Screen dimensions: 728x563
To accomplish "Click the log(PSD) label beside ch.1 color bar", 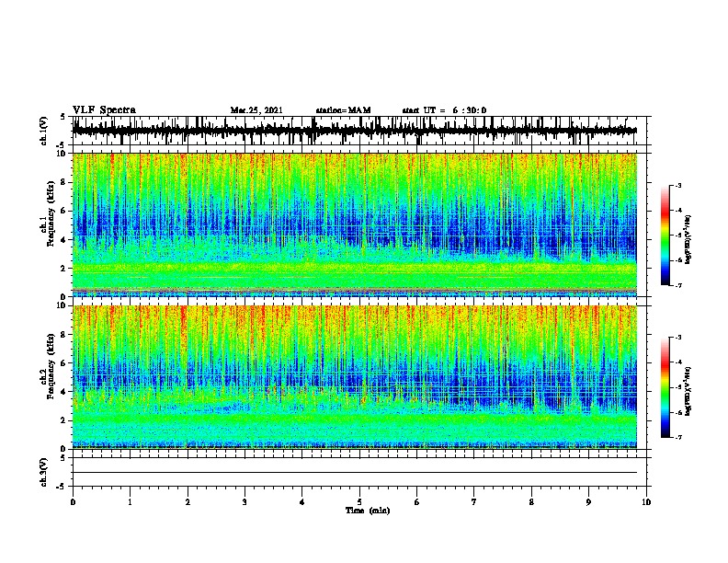I will coord(688,239).
